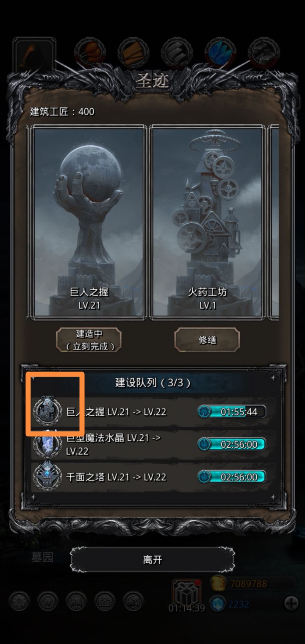This screenshot has width=305, height=644.
Task: Tap the hero portrait in top corner
Action: [x=34, y=56]
